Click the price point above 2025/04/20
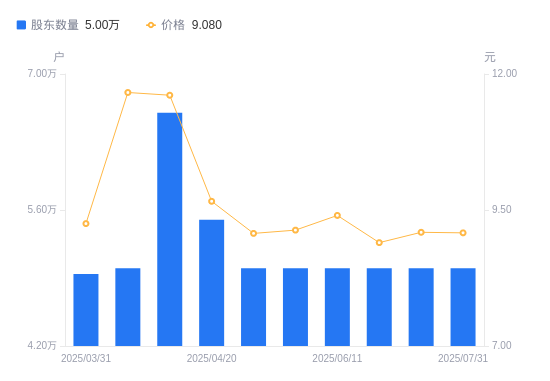 212,201
